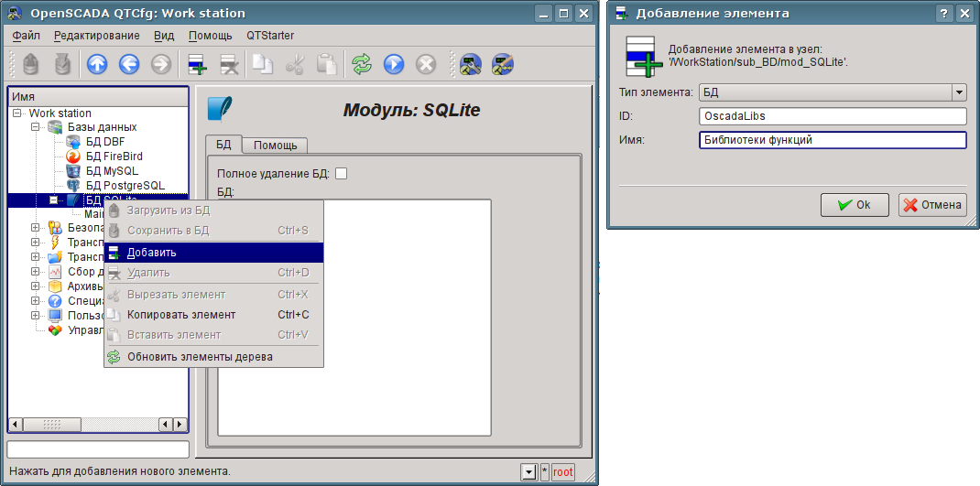
Task: Open the status bar dropdown arrow beside root
Action: (528, 472)
